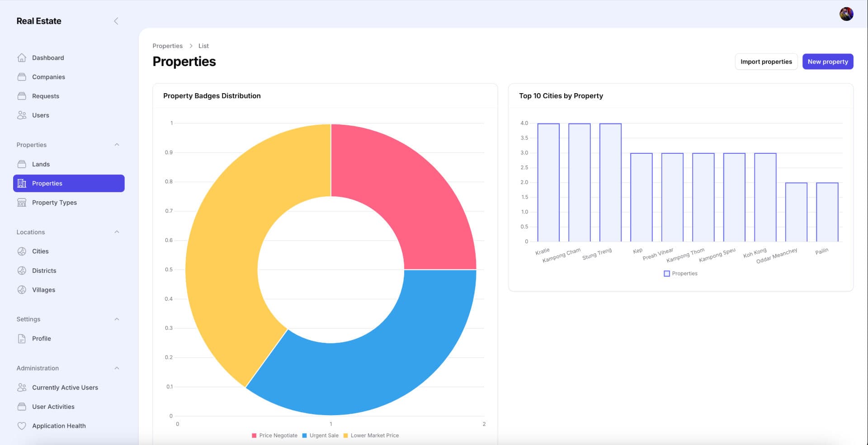Open Villages in the sidebar
The height and width of the screenshot is (445, 868).
[x=69, y=290]
